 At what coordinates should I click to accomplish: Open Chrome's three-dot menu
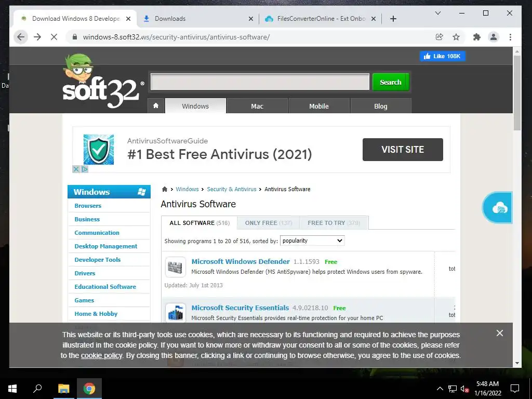(x=510, y=37)
